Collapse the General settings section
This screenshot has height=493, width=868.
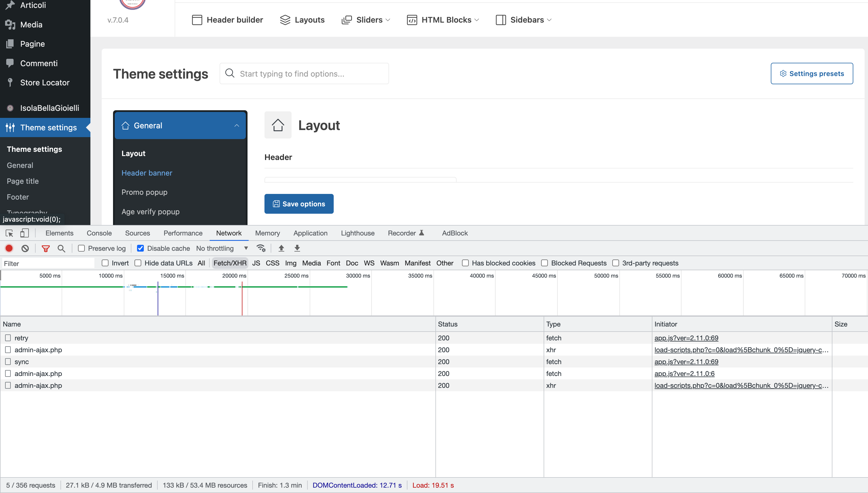tap(180, 125)
